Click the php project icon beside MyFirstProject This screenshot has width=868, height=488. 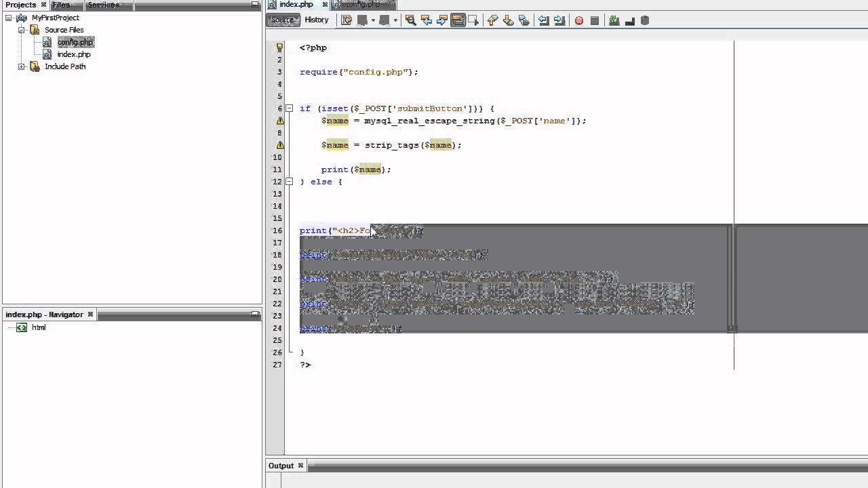(22, 18)
